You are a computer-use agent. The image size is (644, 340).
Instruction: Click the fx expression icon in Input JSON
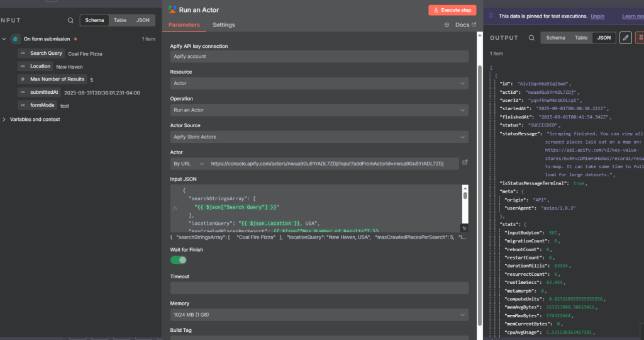pyautogui.click(x=175, y=208)
